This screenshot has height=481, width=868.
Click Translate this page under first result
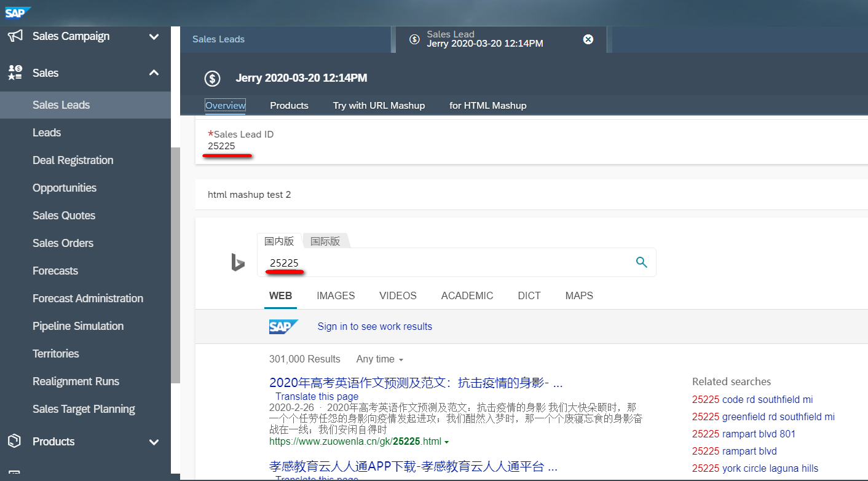pos(317,397)
